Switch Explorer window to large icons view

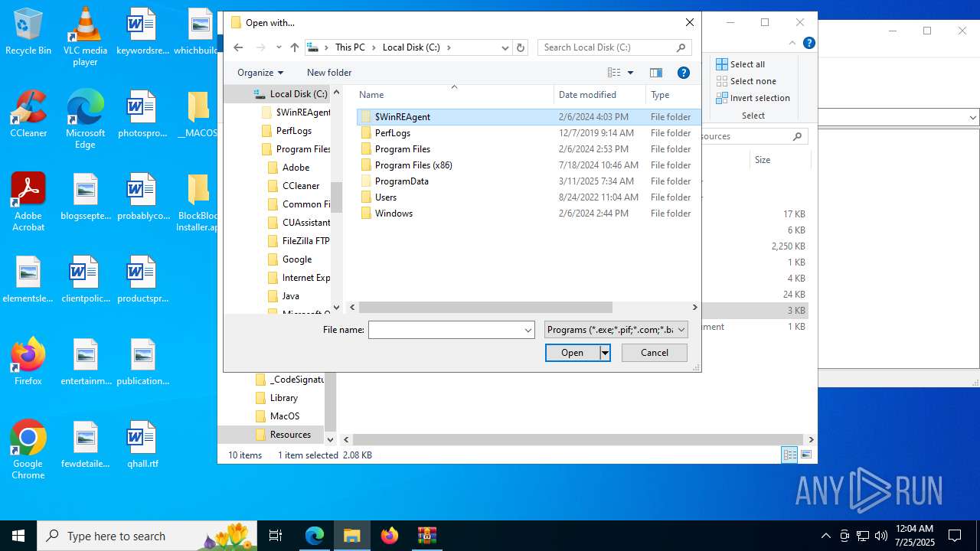(x=806, y=455)
